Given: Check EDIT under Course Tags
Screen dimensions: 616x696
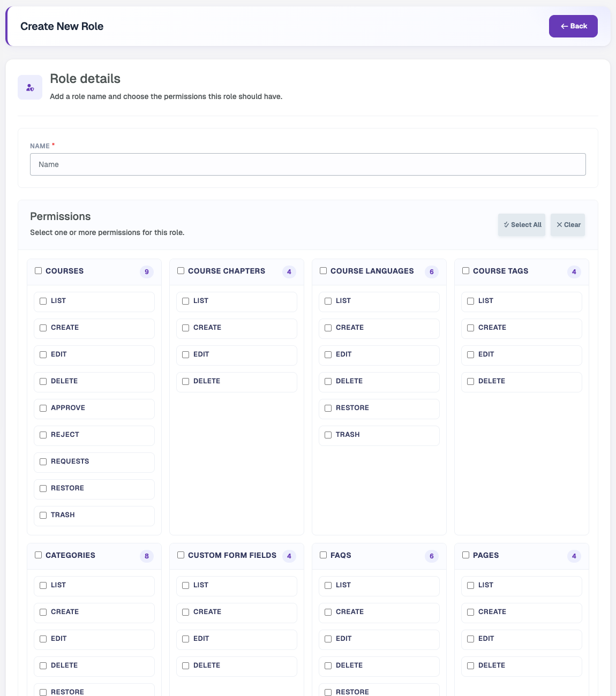Looking at the screenshot, I should point(471,355).
